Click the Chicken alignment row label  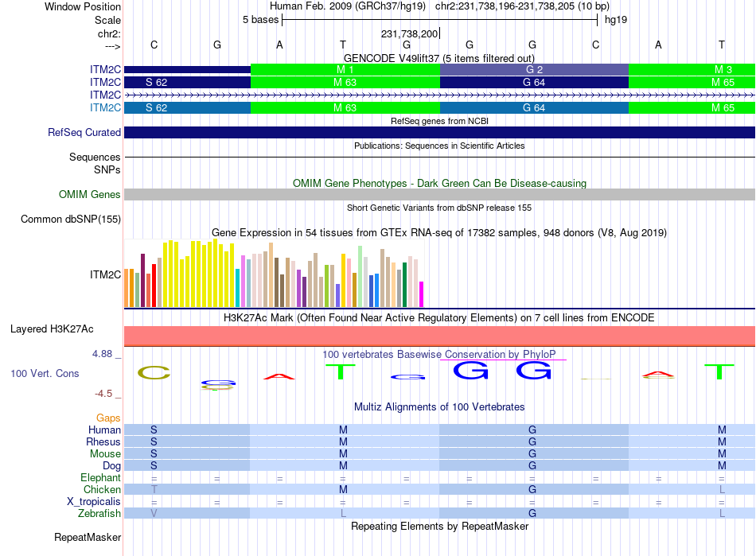coord(102,489)
